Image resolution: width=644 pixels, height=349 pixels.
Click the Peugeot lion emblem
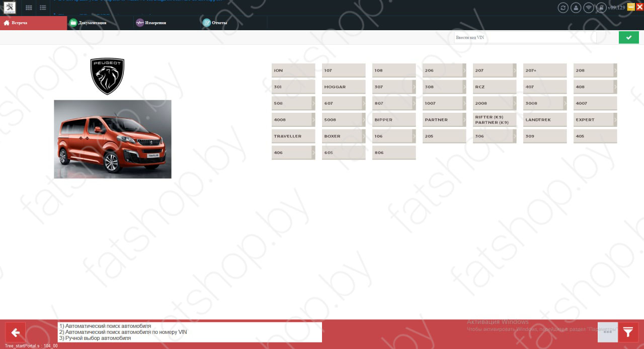coord(107,76)
